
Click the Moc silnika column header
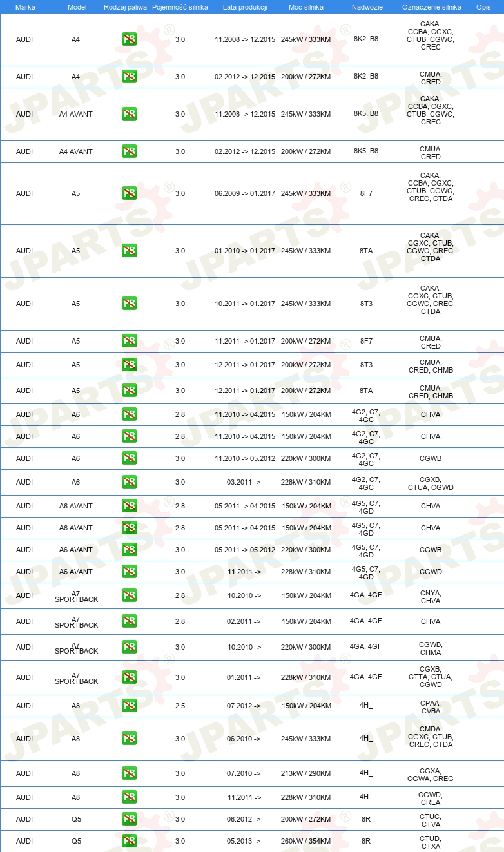tap(305, 6)
